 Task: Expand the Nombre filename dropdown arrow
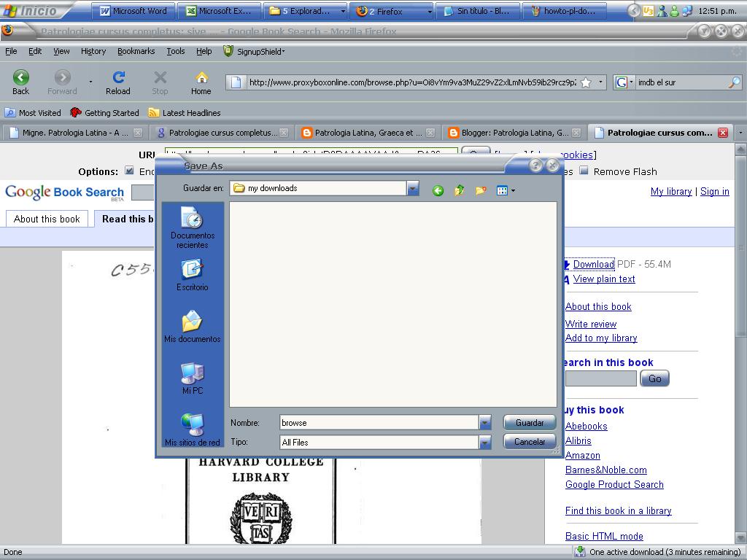tap(485, 422)
